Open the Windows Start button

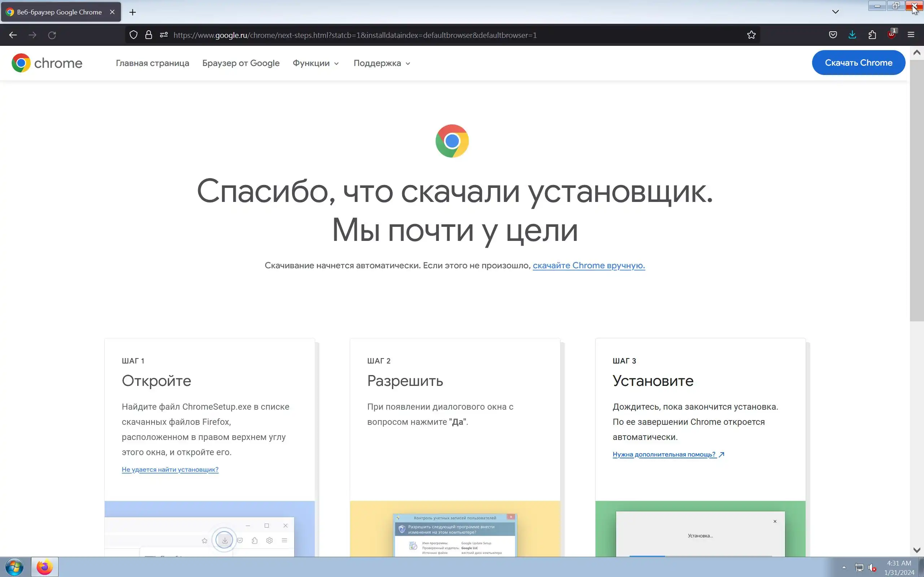tap(14, 567)
